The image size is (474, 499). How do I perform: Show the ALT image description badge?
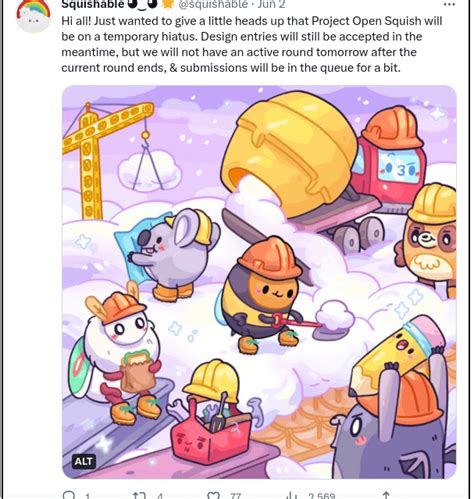[x=84, y=461]
